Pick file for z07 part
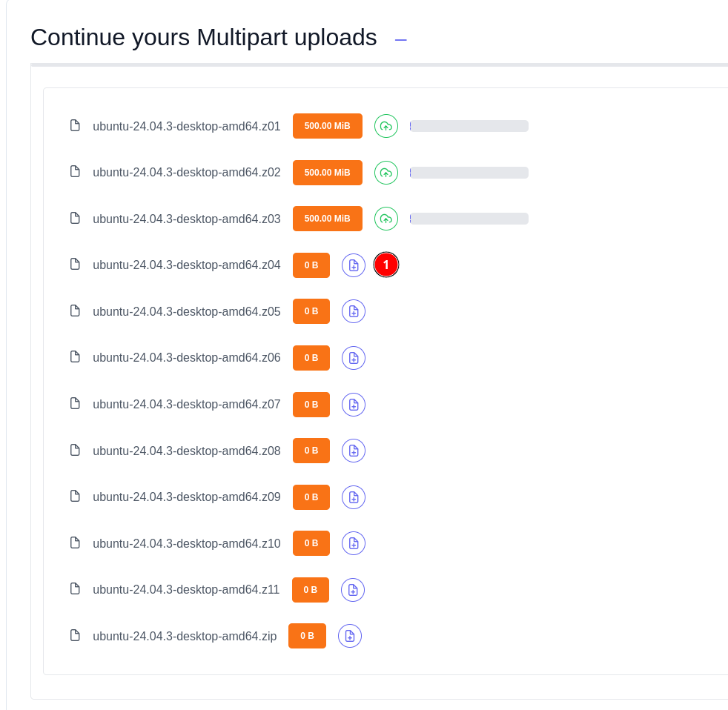Image resolution: width=728 pixels, height=710 pixels. (x=354, y=405)
